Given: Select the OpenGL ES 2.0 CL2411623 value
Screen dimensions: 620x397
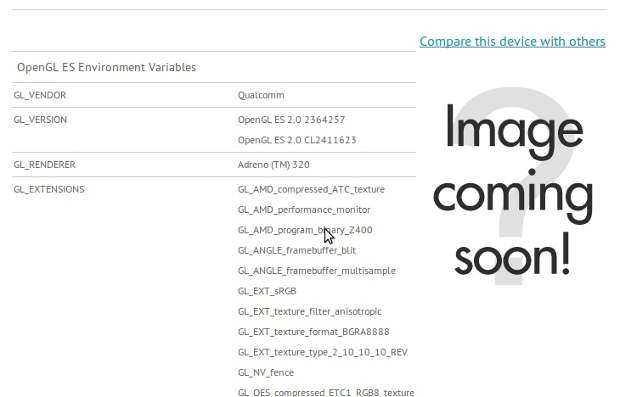Looking at the screenshot, I should 297,140.
